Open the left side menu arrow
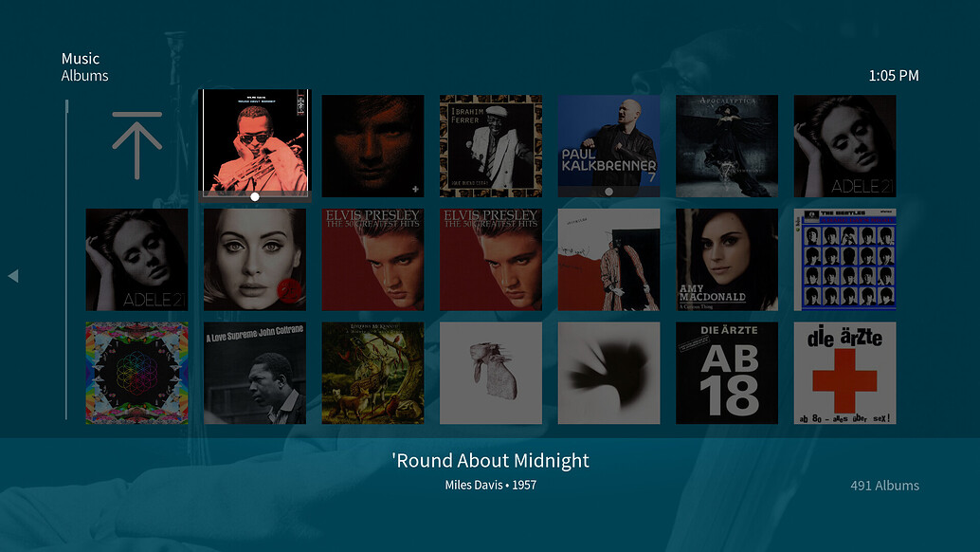 [x=13, y=276]
